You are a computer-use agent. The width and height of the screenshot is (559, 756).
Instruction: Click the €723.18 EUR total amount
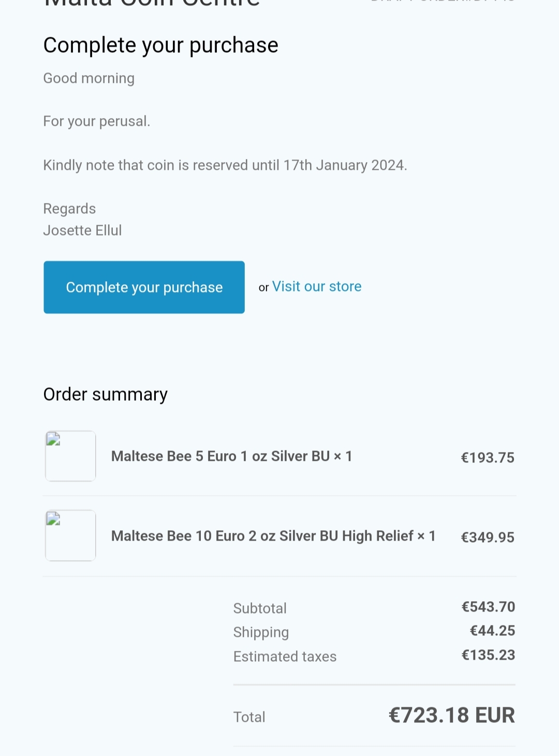pos(451,716)
